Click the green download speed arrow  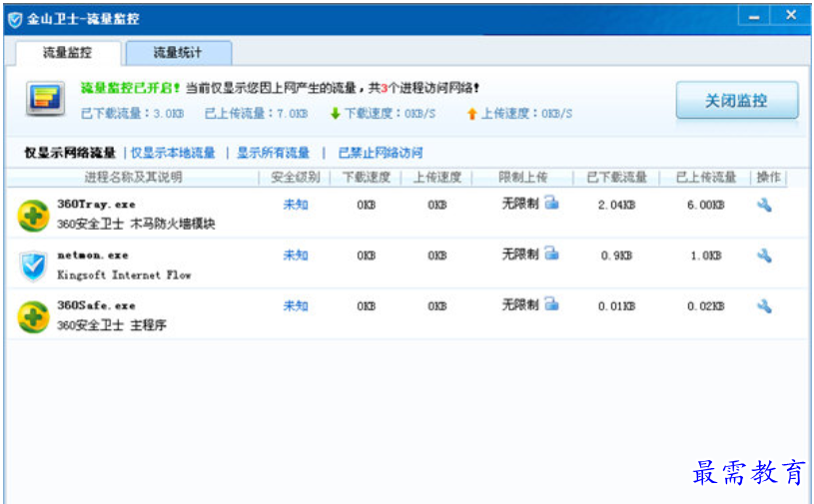pyautogui.click(x=336, y=113)
